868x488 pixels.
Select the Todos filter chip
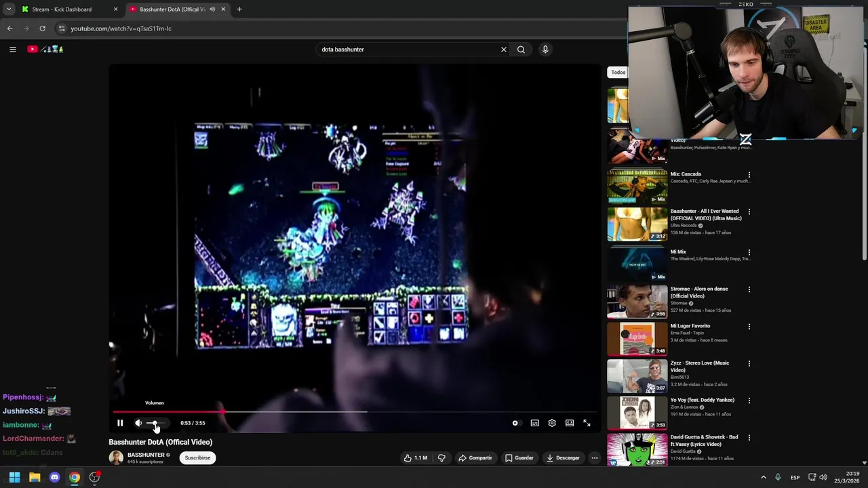pos(618,73)
